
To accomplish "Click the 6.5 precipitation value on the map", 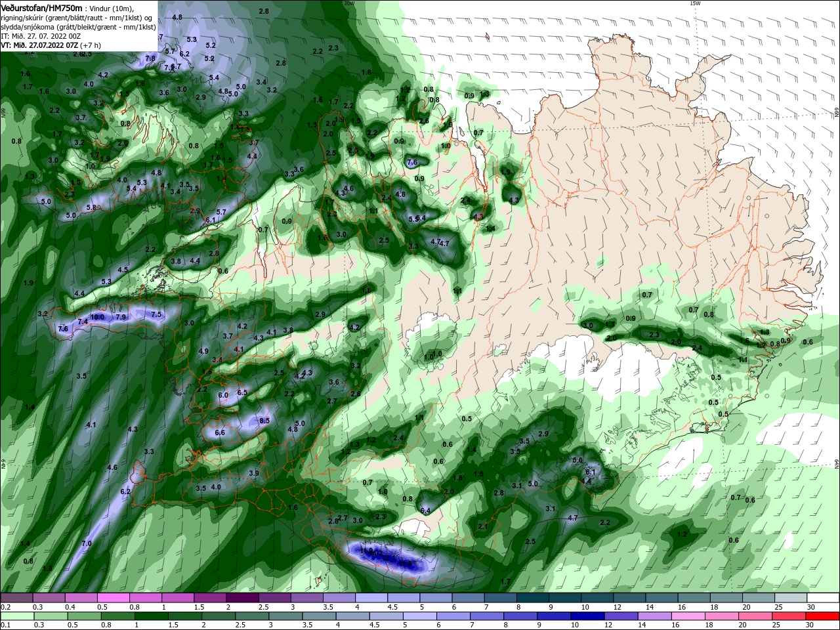I will point(242,392).
